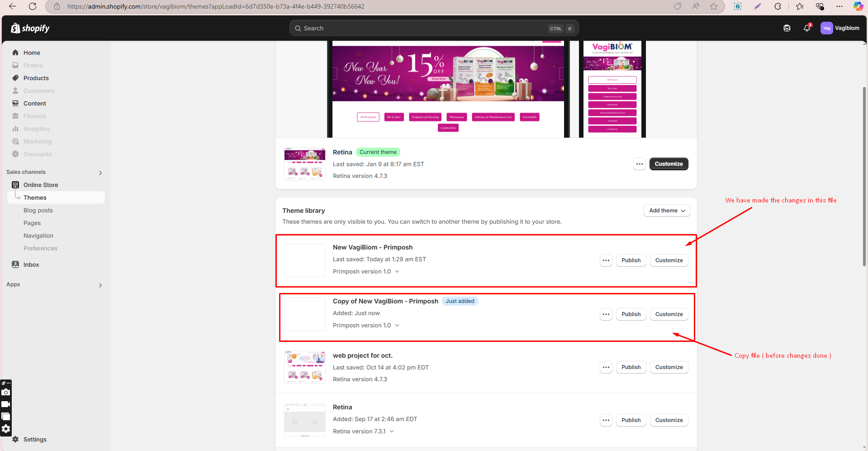Open Blog posts page
The width and height of the screenshot is (868, 451).
38,210
